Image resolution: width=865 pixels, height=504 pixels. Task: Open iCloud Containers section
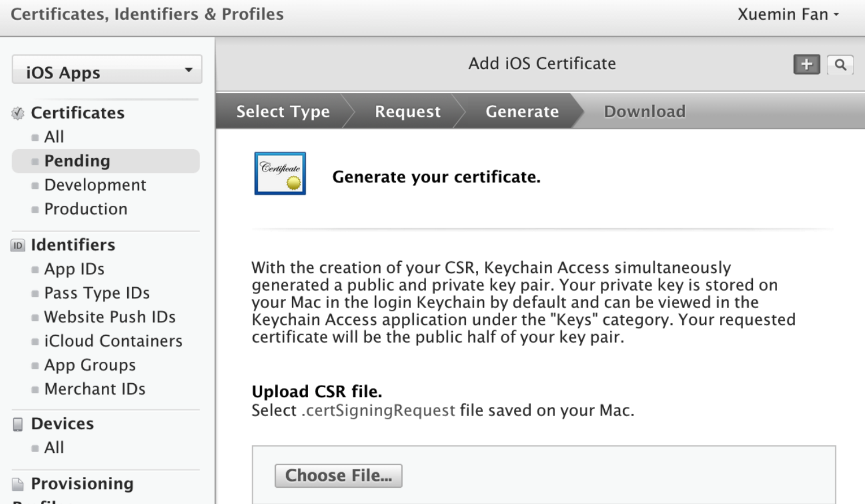(113, 341)
